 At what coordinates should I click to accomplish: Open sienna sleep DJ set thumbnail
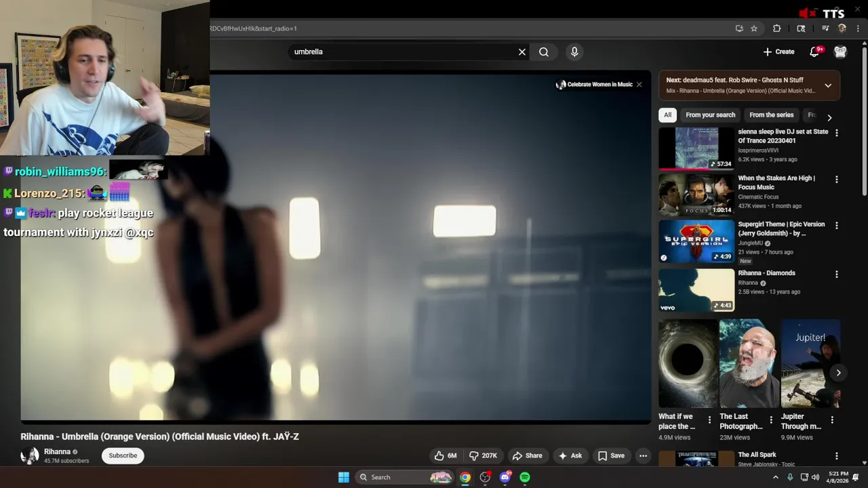tap(696, 148)
